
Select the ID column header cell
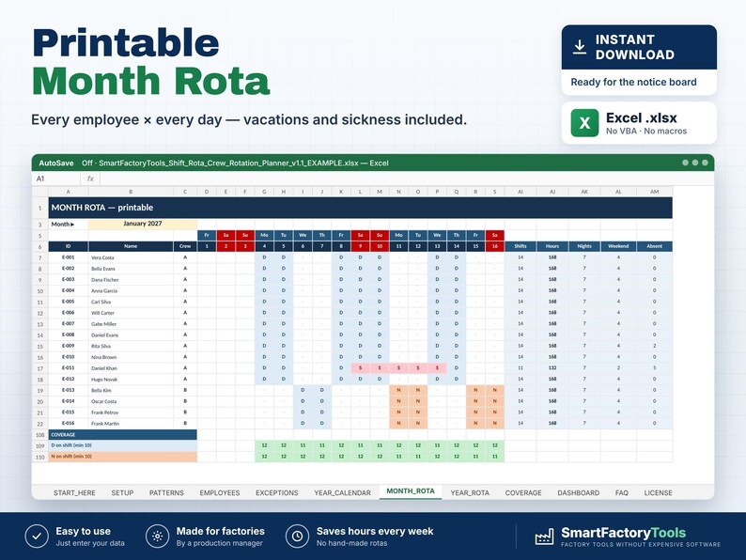68,246
